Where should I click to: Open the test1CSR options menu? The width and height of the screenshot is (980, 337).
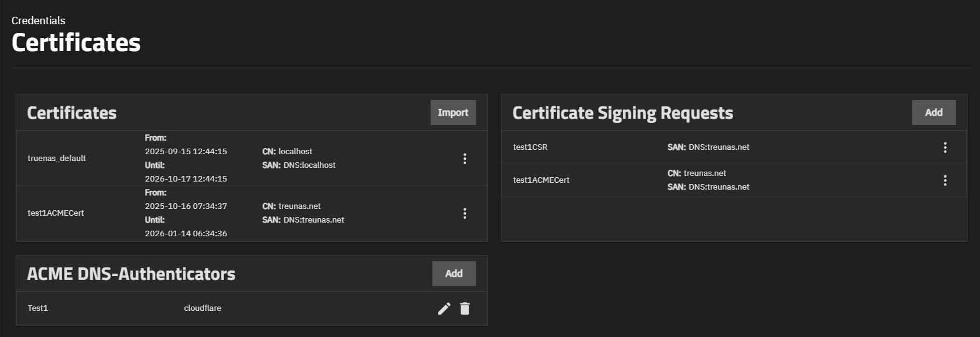click(x=945, y=147)
